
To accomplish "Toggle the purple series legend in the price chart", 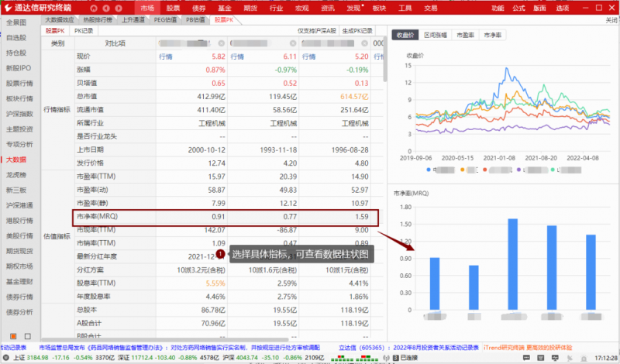I will (x=532, y=170).
